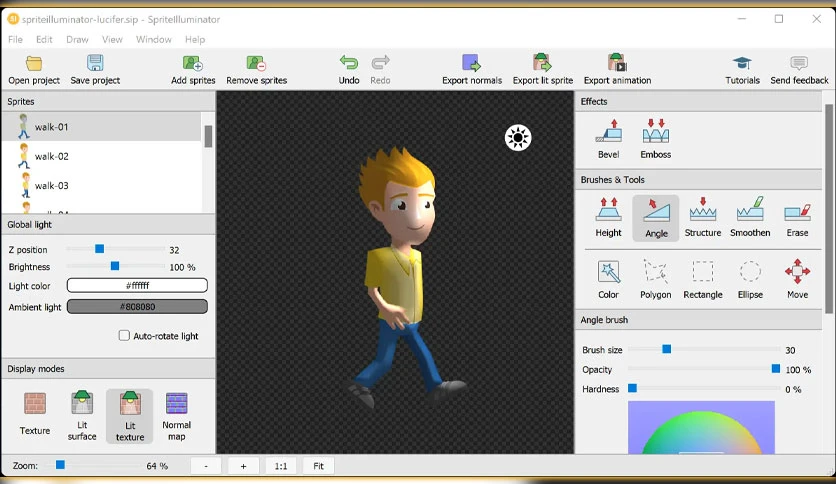The width and height of the screenshot is (836, 484).
Task: Click Send feedback
Action: click(799, 70)
